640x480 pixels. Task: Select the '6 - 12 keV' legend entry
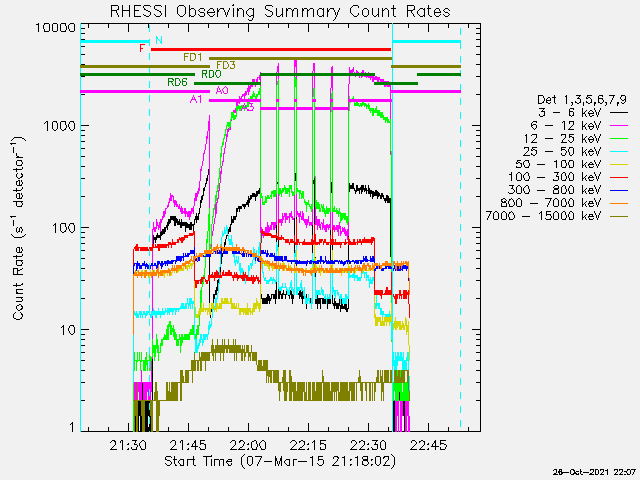click(x=579, y=125)
